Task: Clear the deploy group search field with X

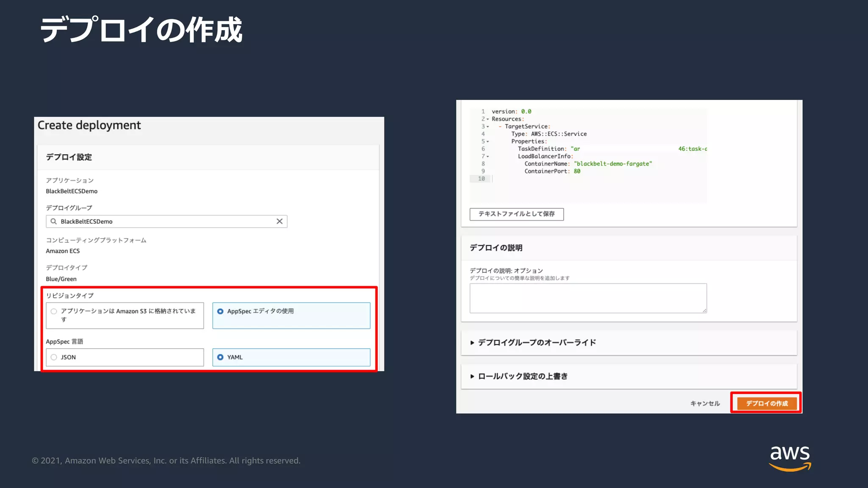Action: pyautogui.click(x=279, y=221)
